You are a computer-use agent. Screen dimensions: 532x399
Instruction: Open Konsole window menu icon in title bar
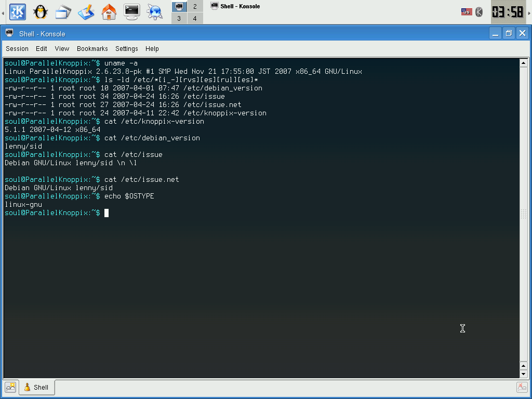pos(9,33)
